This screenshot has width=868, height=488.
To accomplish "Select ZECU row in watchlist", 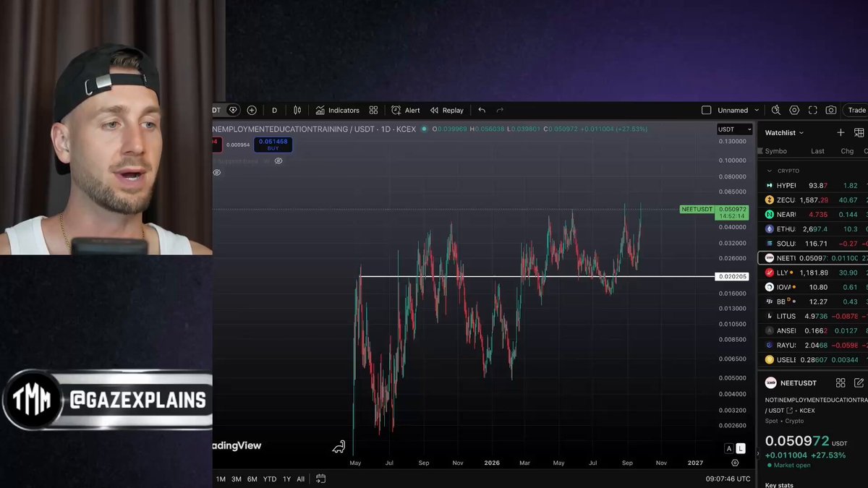I will 812,200.
